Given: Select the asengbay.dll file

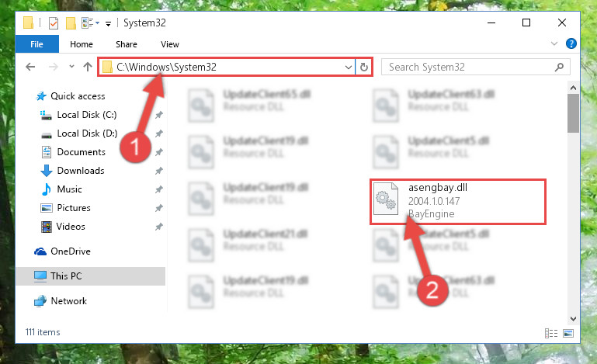Looking at the screenshot, I should pyautogui.click(x=458, y=202).
